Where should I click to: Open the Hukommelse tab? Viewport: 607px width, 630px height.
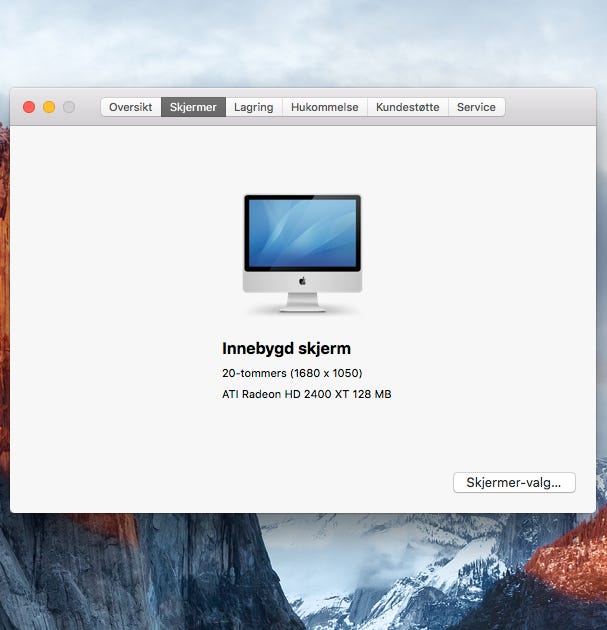pos(325,107)
